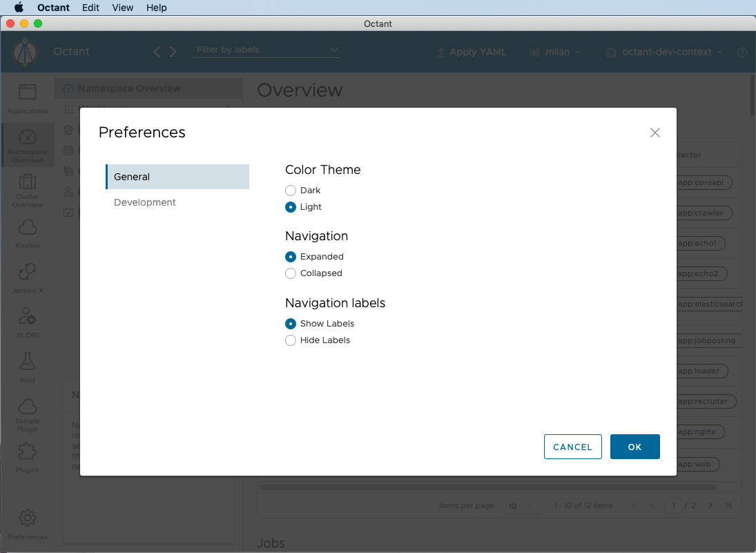756x553 pixels.
Task: Open the Sample Plugin cloud icon
Action: [x=28, y=407]
